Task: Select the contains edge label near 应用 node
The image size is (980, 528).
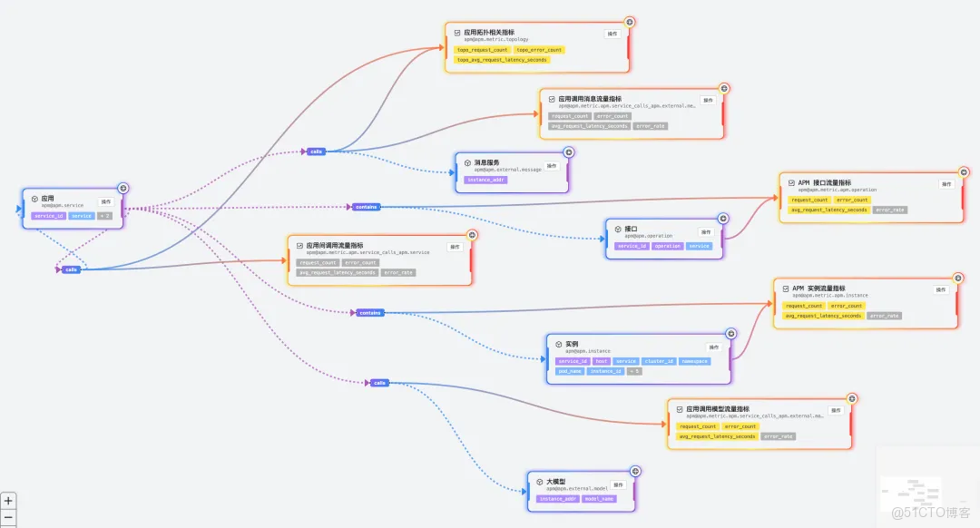Action: point(365,207)
